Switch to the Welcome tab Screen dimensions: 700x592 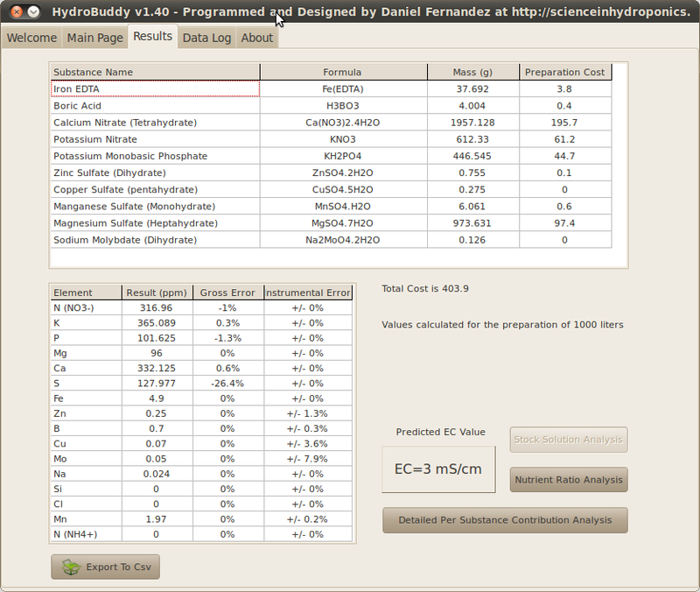pos(31,38)
